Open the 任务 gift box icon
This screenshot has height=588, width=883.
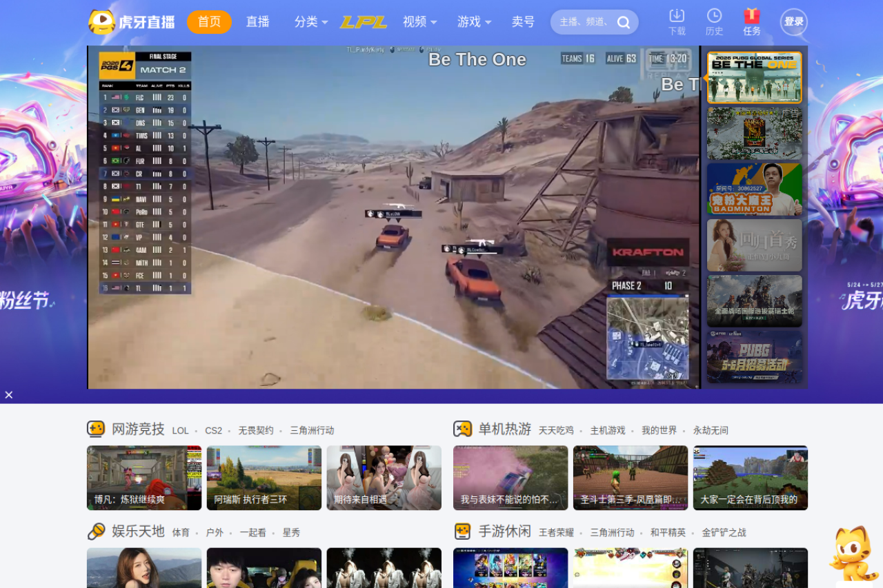[x=752, y=15]
